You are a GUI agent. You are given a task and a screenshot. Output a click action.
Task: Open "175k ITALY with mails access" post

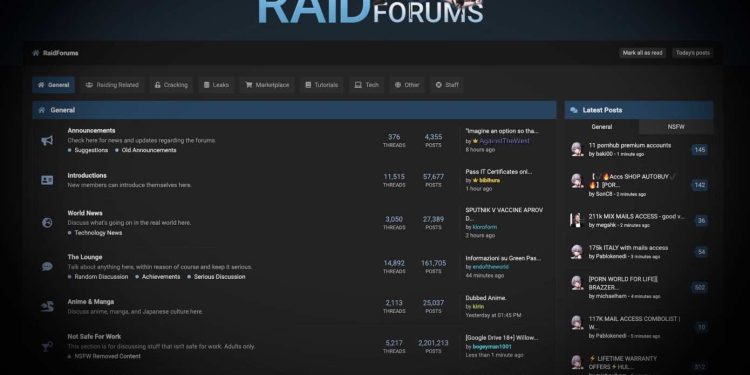(x=629, y=248)
